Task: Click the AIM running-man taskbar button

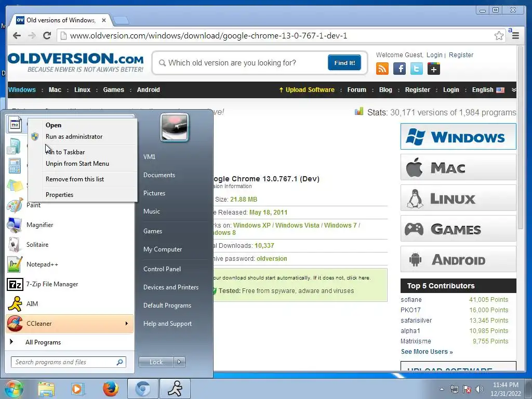Action: click(175, 389)
